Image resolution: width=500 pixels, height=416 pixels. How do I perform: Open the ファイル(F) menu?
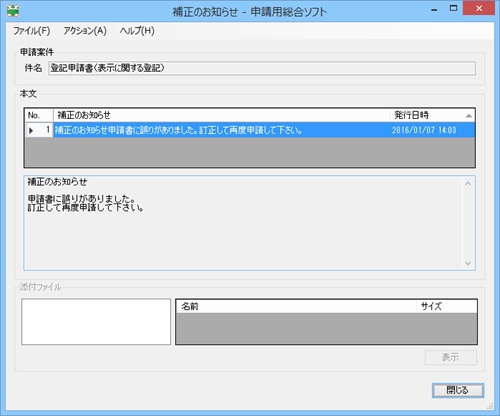pos(32,31)
